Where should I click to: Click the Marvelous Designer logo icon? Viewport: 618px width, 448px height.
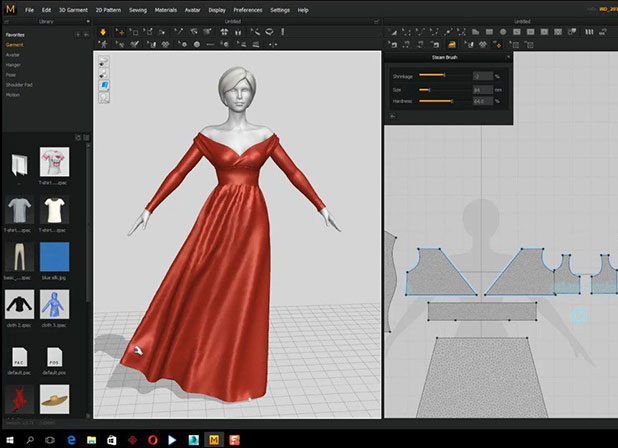coord(9,9)
